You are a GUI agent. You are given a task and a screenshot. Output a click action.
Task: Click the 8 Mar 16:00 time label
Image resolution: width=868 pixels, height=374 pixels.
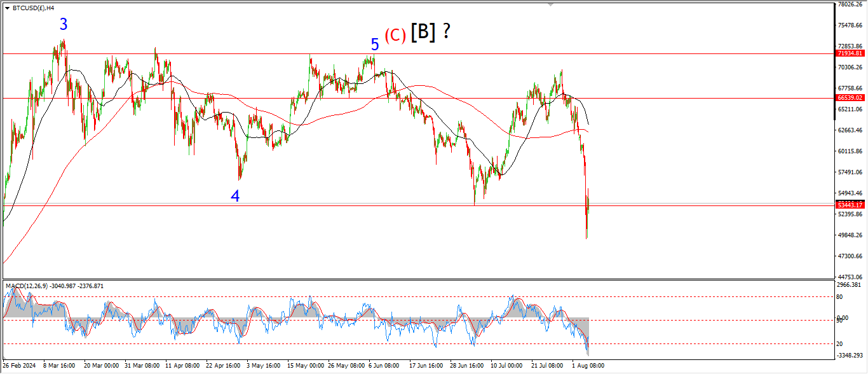[60, 366]
